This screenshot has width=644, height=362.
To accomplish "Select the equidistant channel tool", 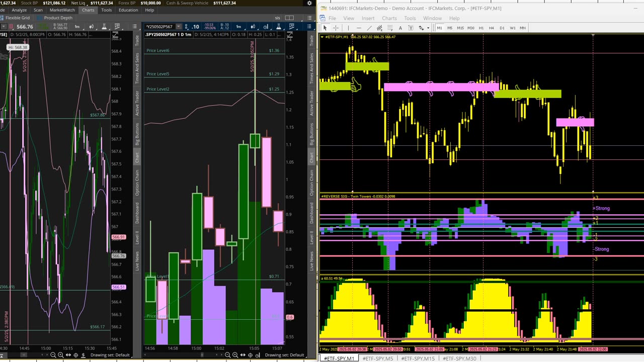I will pos(379,28).
